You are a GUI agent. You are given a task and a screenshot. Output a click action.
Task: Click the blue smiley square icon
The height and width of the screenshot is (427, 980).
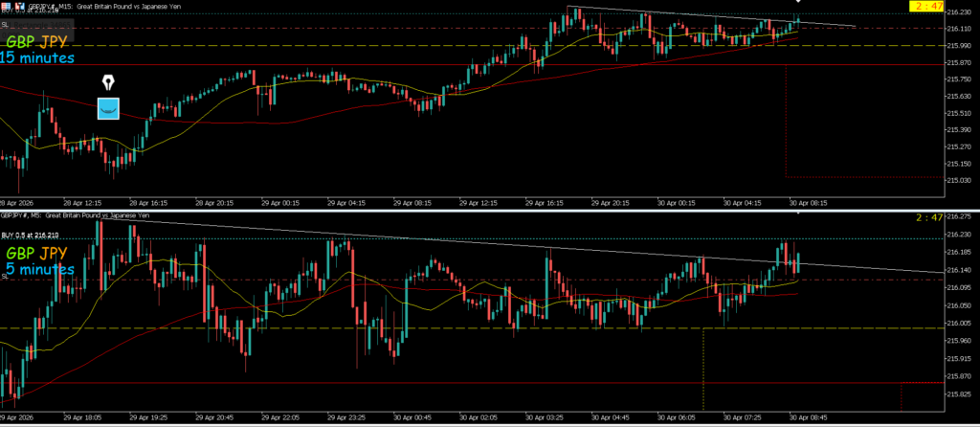(108, 108)
